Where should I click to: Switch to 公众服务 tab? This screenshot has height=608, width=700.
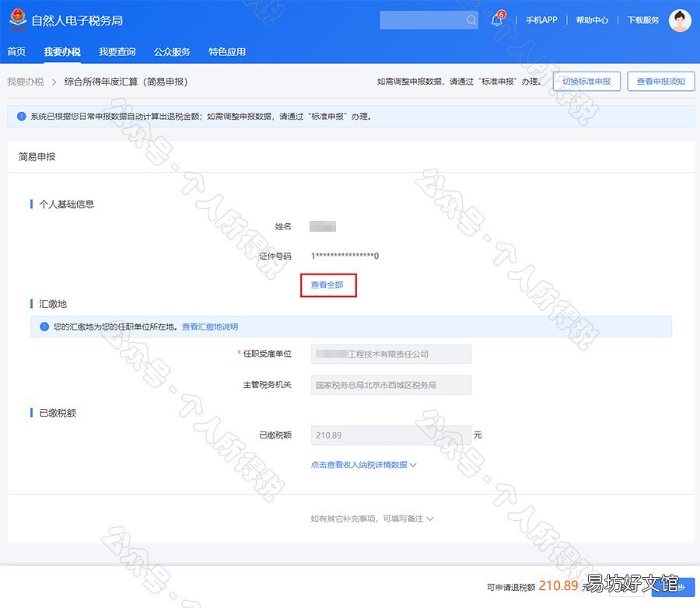[x=172, y=52]
